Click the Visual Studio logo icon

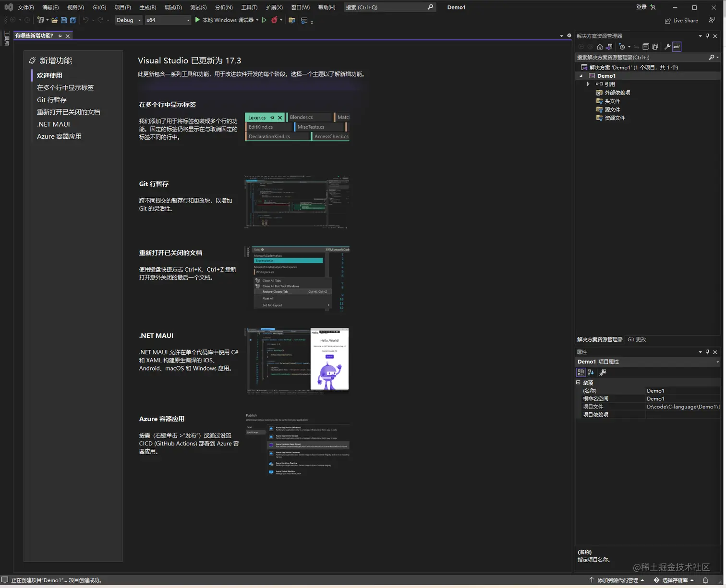tap(9, 7)
